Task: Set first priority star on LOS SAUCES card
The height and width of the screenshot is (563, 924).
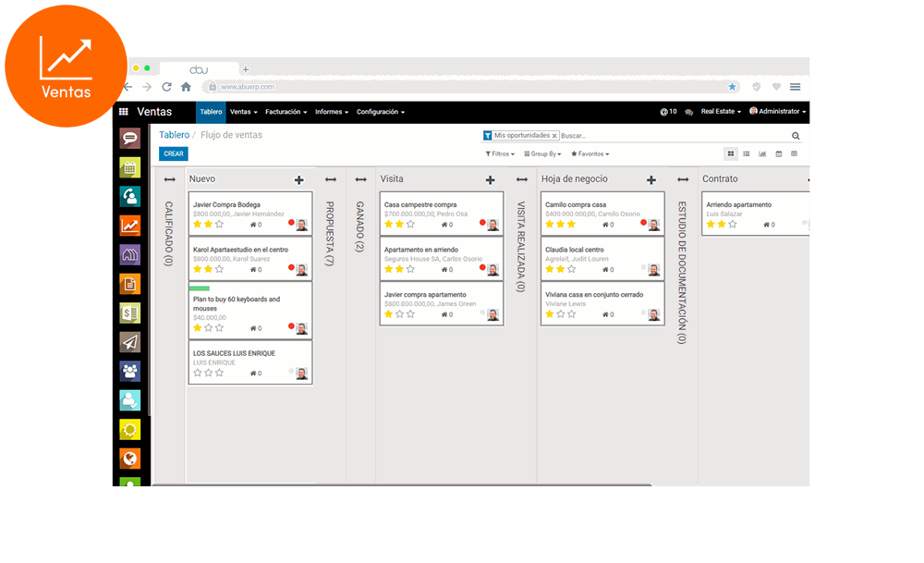Action: coord(198,373)
